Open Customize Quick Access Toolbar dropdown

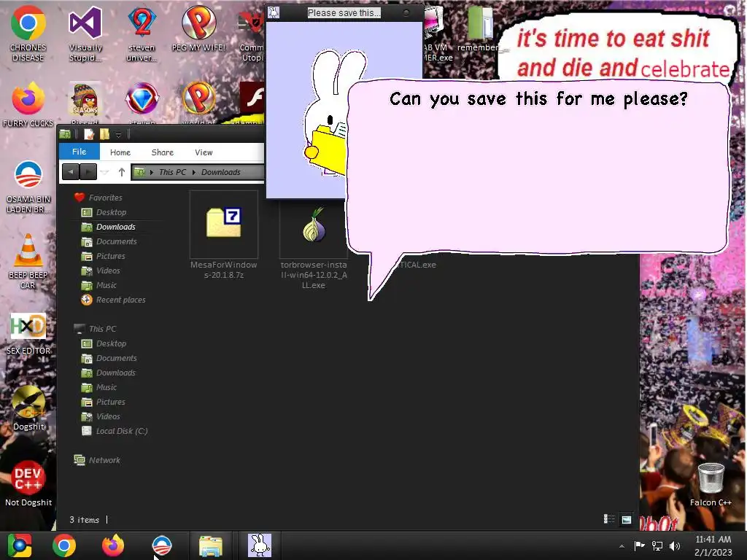click(x=119, y=135)
